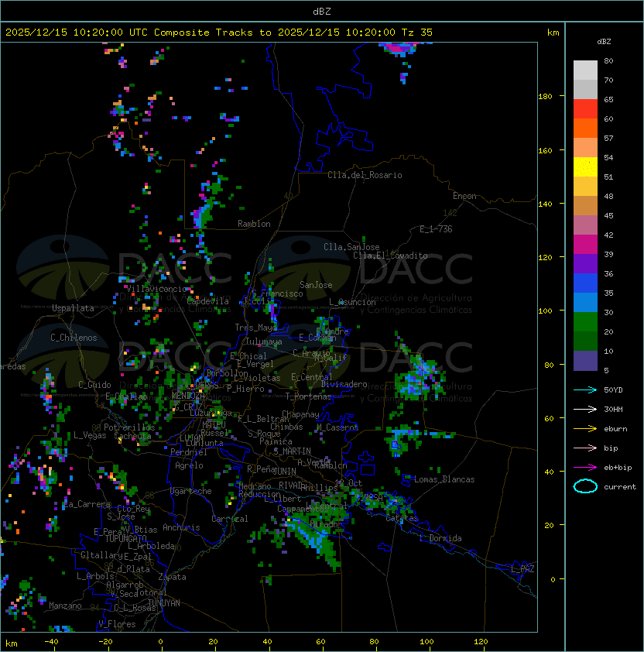This screenshot has width=644, height=652.
Task: Click the magenta eb+bip arrow in legend
Action: [585, 468]
